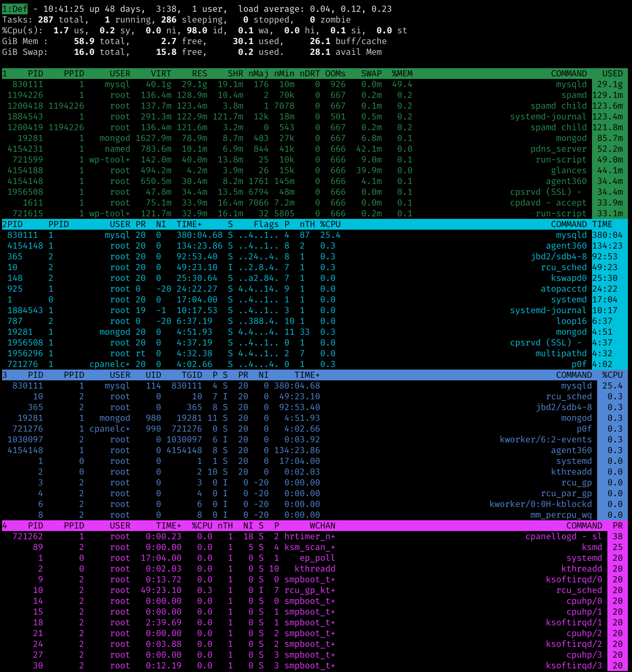
Task: Click the 'rcu_gp_kt+' WCHAN value
Action: [x=310, y=590]
